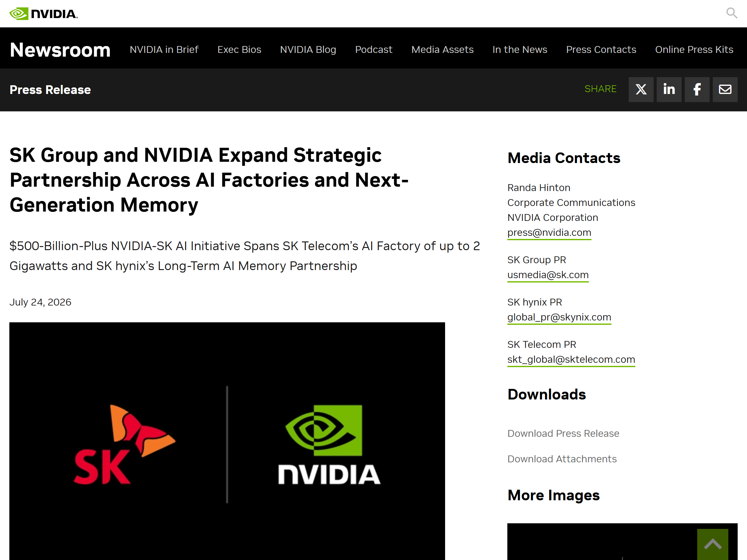This screenshot has height=560, width=747.
Task: Share the press release by email
Action: click(x=725, y=90)
